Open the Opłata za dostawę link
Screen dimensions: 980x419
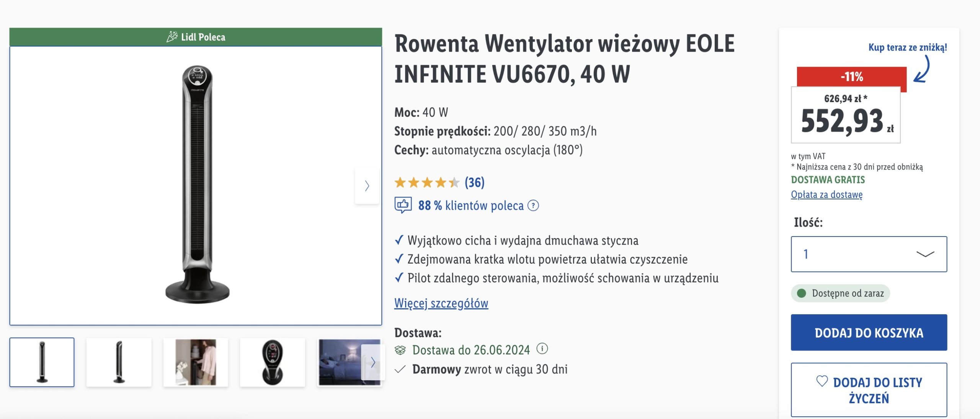(827, 194)
